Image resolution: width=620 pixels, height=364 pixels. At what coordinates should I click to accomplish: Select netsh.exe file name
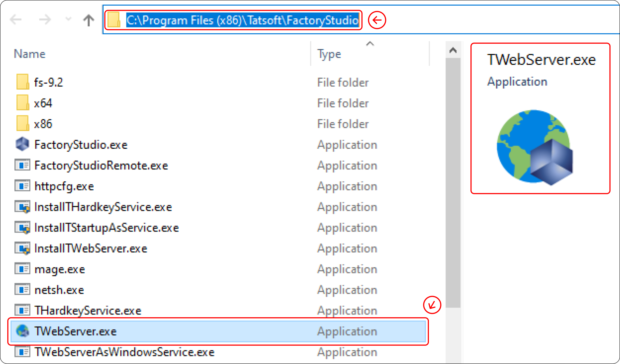(59, 290)
